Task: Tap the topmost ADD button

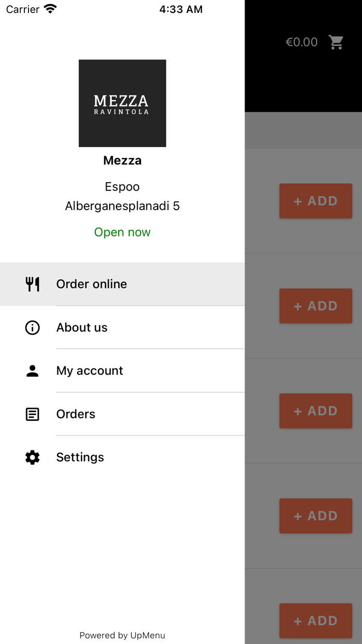Action: click(315, 201)
